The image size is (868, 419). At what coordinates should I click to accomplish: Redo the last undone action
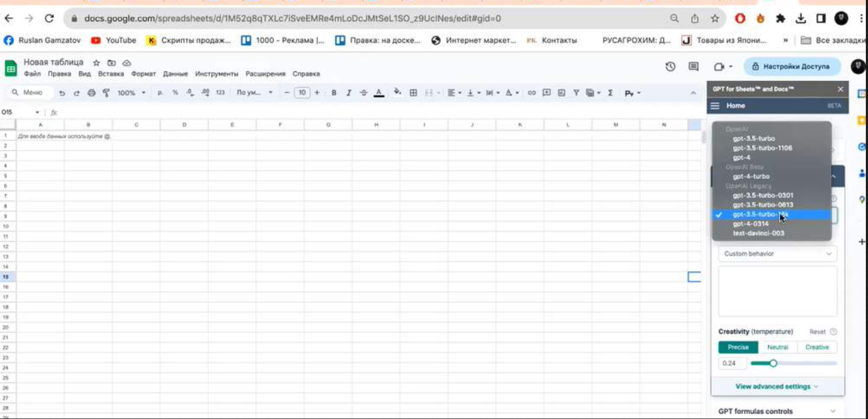coord(76,93)
